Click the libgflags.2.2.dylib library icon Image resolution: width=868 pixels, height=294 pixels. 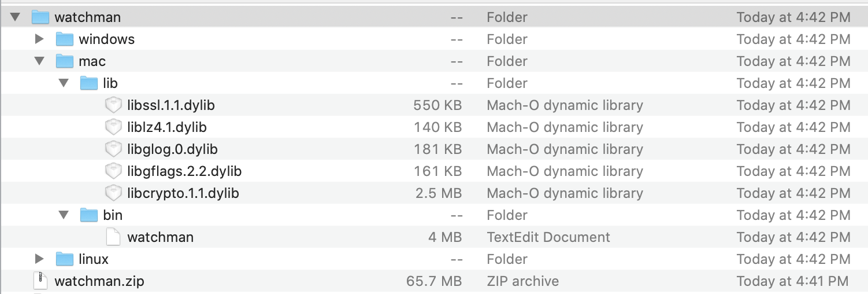click(x=113, y=171)
